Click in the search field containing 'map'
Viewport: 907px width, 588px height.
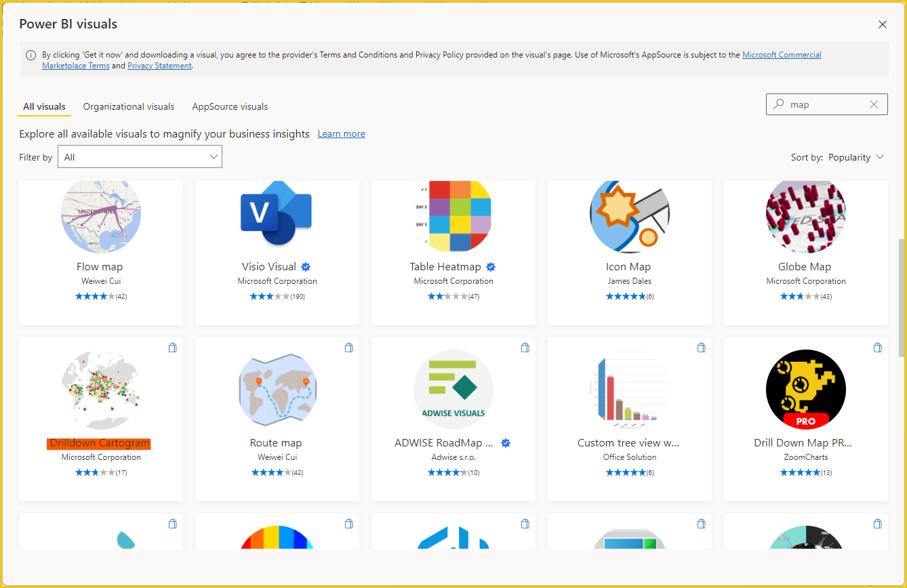[827, 104]
